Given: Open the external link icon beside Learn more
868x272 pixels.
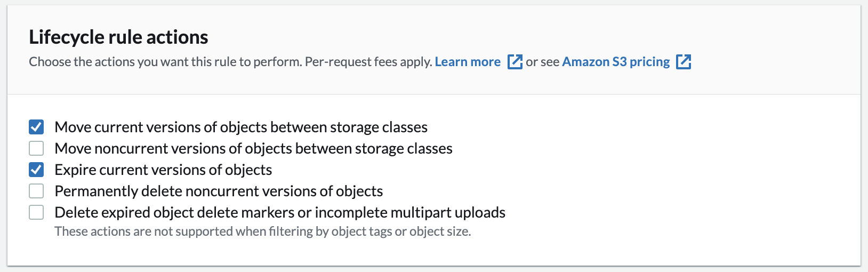Looking at the screenshot, I should [x=515, y=62].
